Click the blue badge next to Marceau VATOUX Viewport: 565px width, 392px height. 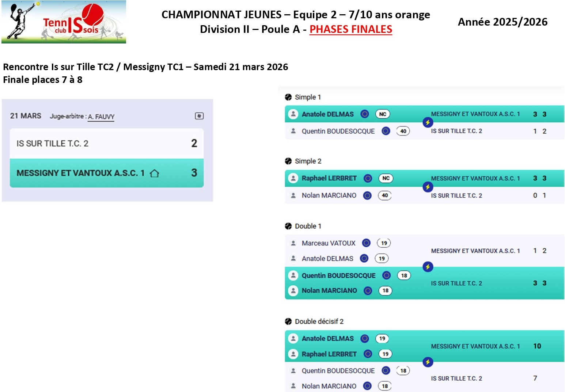coord(366,243)
